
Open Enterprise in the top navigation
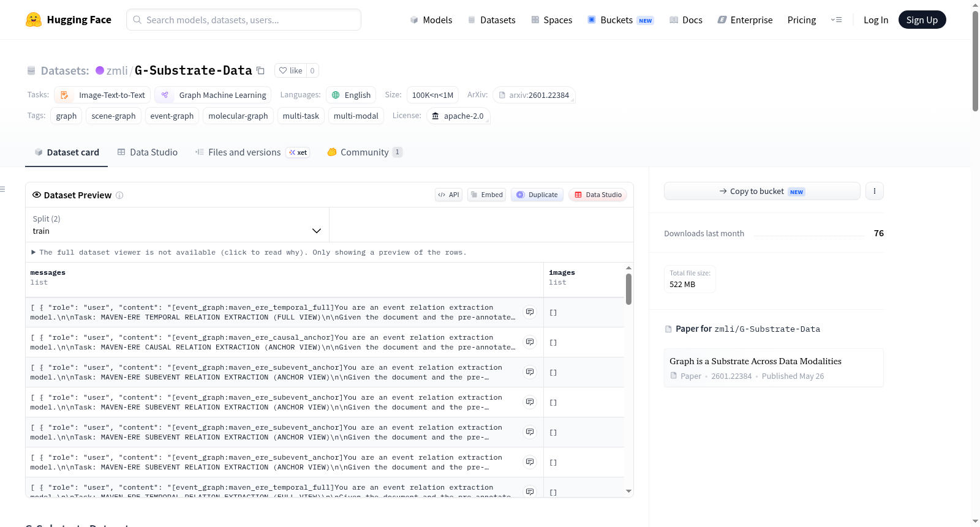pos(745,20)
